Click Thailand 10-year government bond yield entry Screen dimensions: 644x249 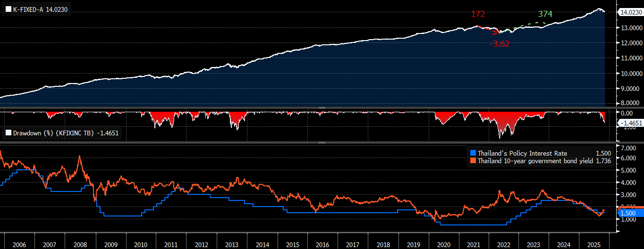(530, 161)
